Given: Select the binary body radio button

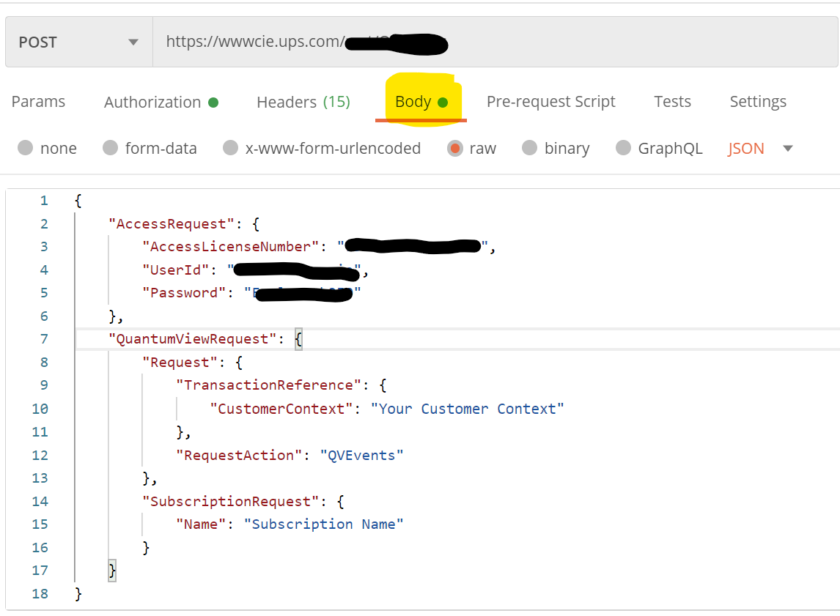Looking at the screenshot, I should tap(529, 148).
